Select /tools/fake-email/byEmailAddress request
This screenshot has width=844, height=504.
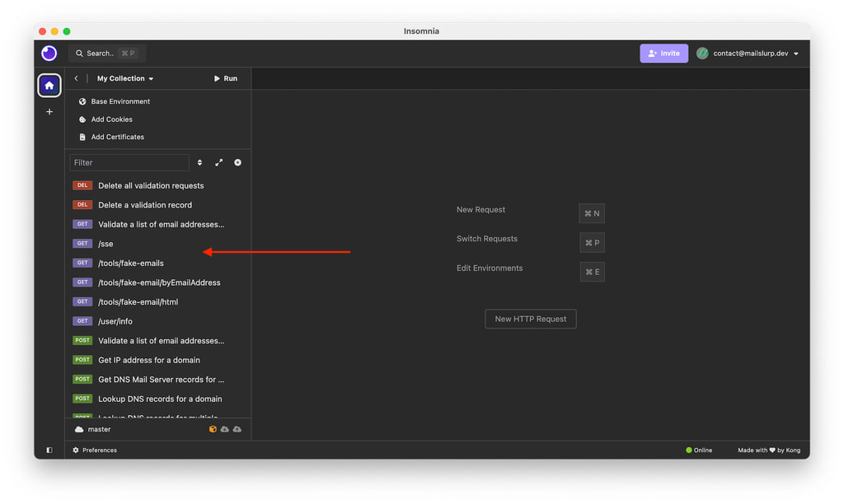click(157, 282)
